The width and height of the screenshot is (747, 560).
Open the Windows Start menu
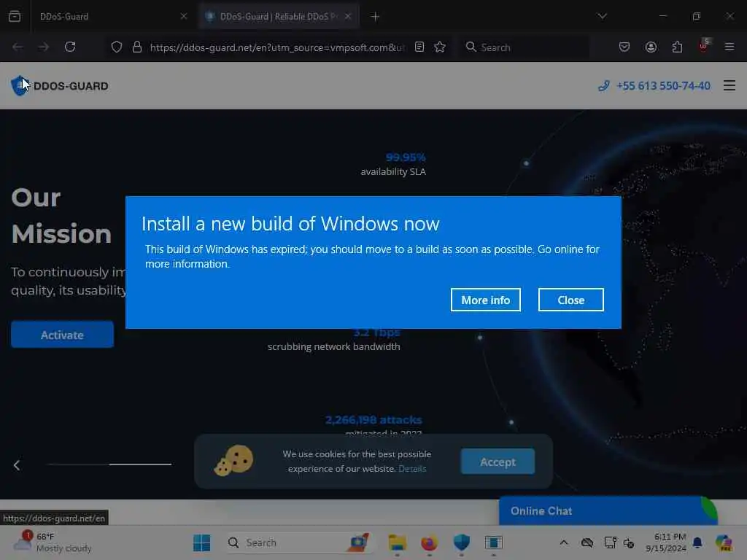coord(202,542)
